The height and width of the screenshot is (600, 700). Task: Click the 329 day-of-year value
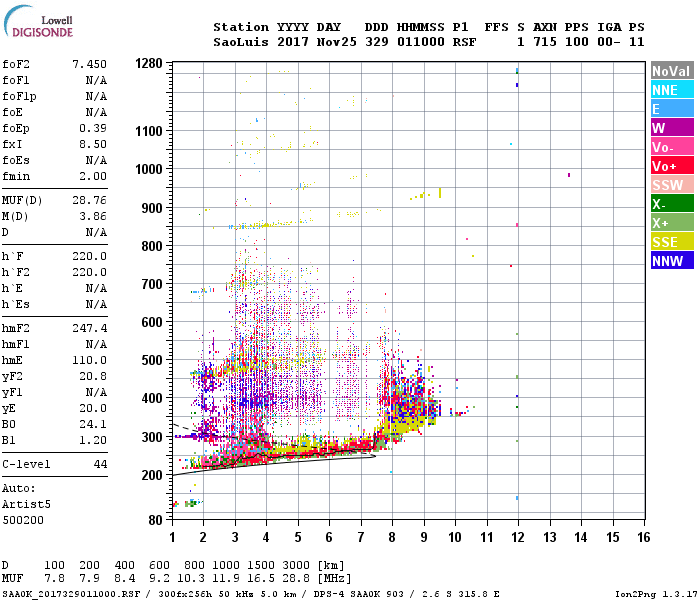[376, 42]
